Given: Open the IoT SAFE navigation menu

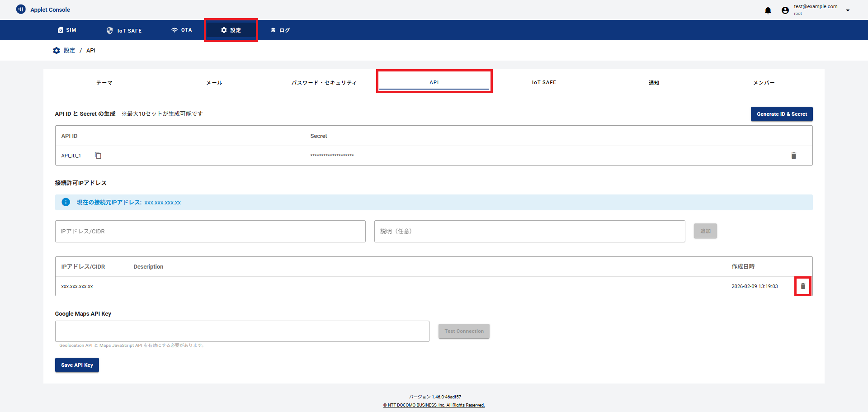Looking at the screenshot, I should (124, 30).
